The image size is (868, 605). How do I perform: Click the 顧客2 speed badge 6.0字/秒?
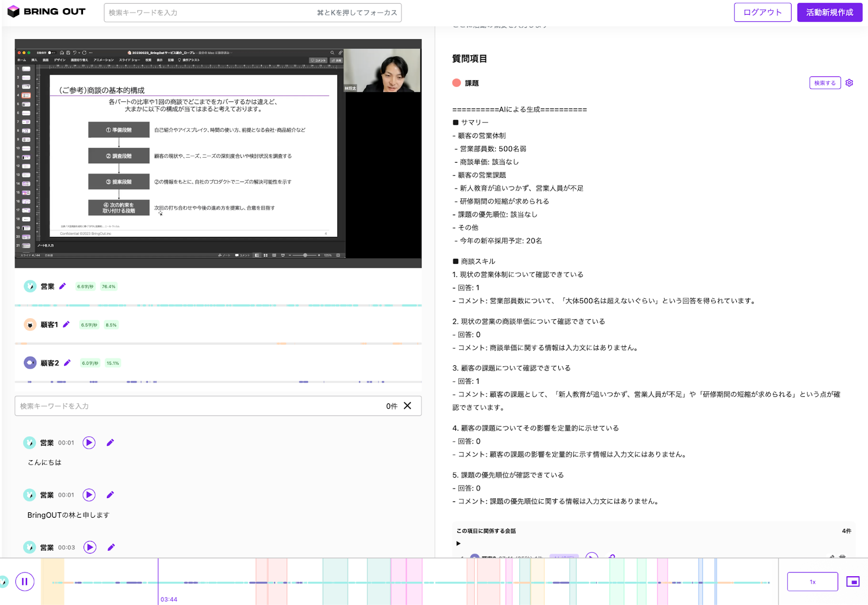point(90,363)
